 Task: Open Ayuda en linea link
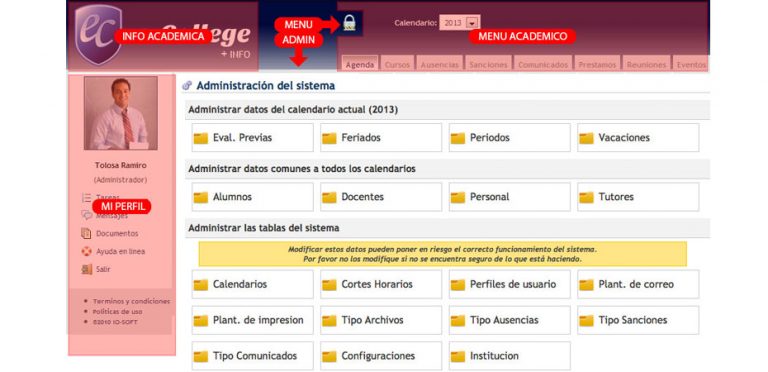(120, 251)
